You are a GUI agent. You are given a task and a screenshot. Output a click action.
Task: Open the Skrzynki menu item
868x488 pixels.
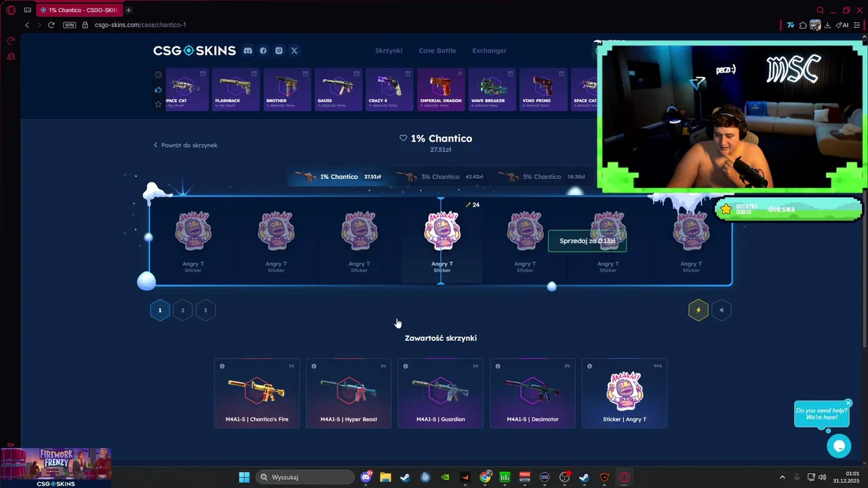click(x=389, y=51)
